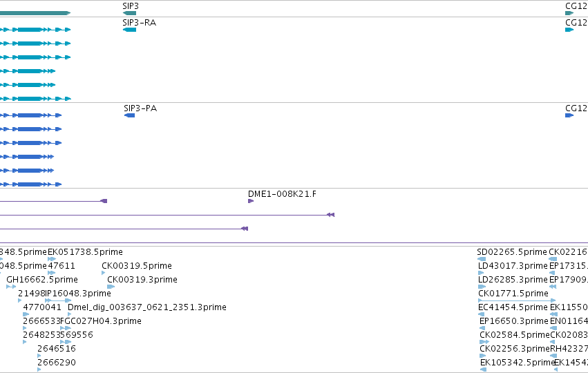Select the glyph under 4770041
Screen dimensions: 588x373
(x=26, y=314)
